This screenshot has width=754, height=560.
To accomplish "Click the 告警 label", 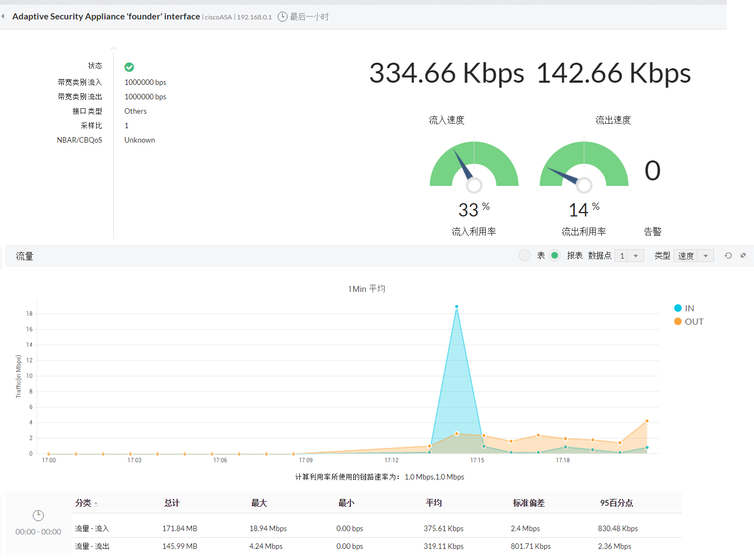I will coord(652,231).
